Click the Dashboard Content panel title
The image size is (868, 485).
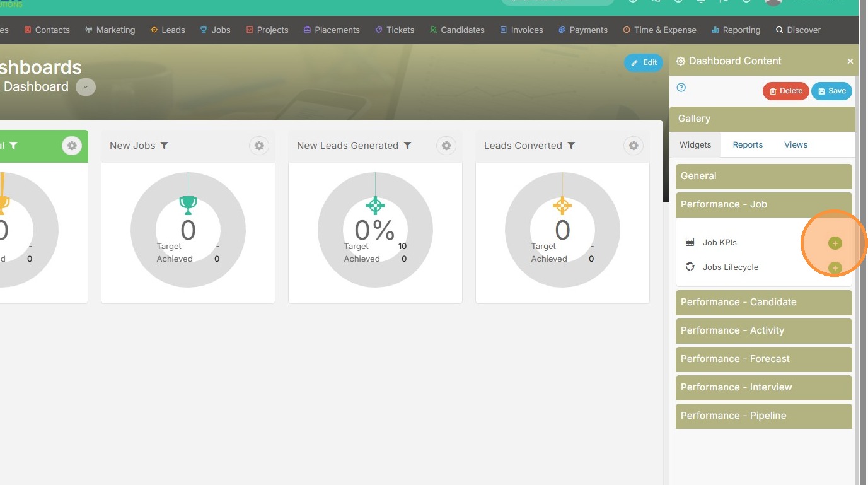pos(735,61)
